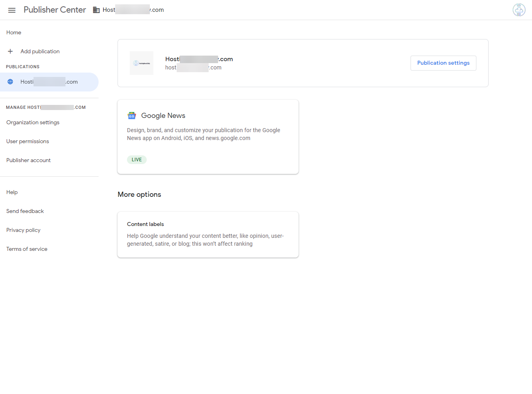
Task: Click Publication settings button
Action: [x=443, y=63]
